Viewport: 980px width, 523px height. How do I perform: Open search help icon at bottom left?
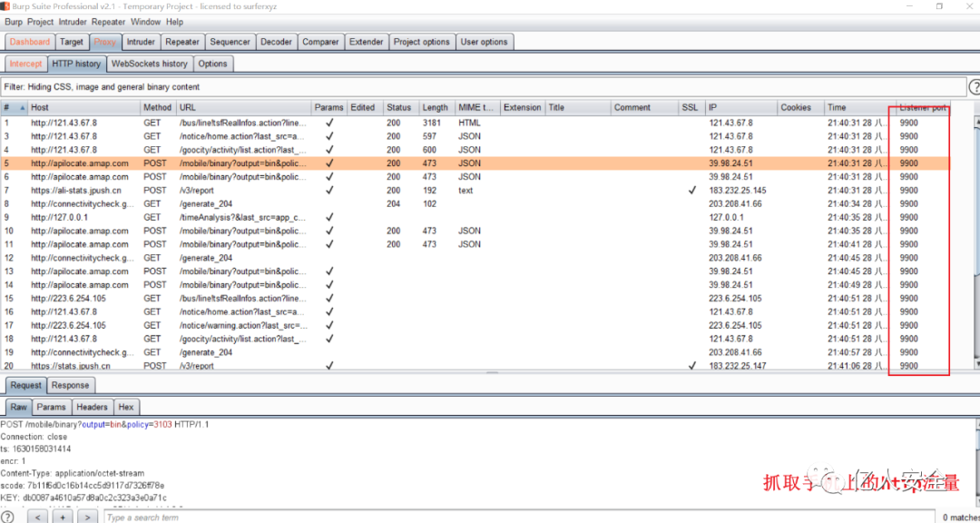[x=7, y=518]
